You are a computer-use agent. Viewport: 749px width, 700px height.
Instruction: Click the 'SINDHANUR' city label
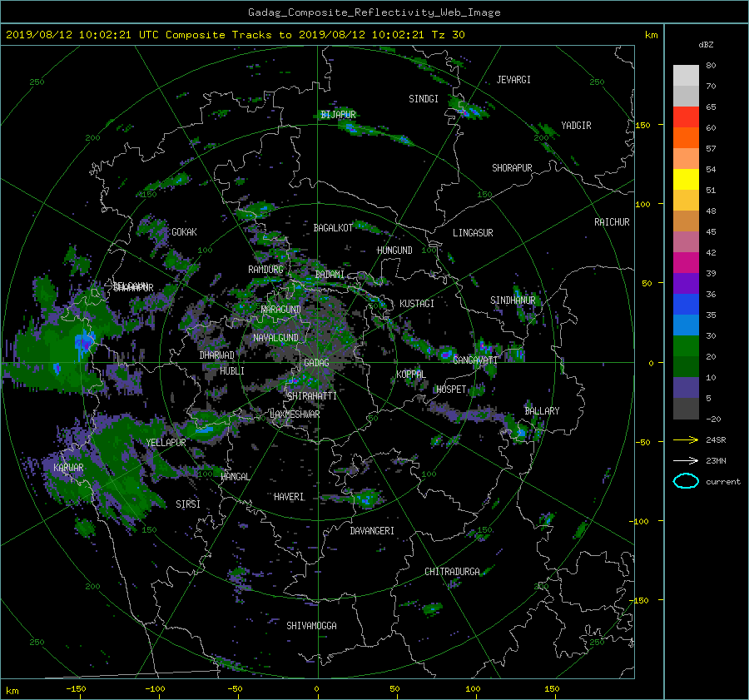click(x=513, y=300)
